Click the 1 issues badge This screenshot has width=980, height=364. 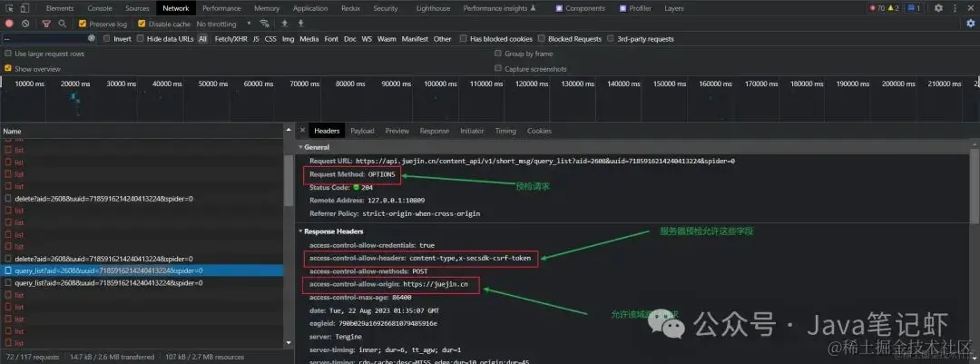coord(913,8)
